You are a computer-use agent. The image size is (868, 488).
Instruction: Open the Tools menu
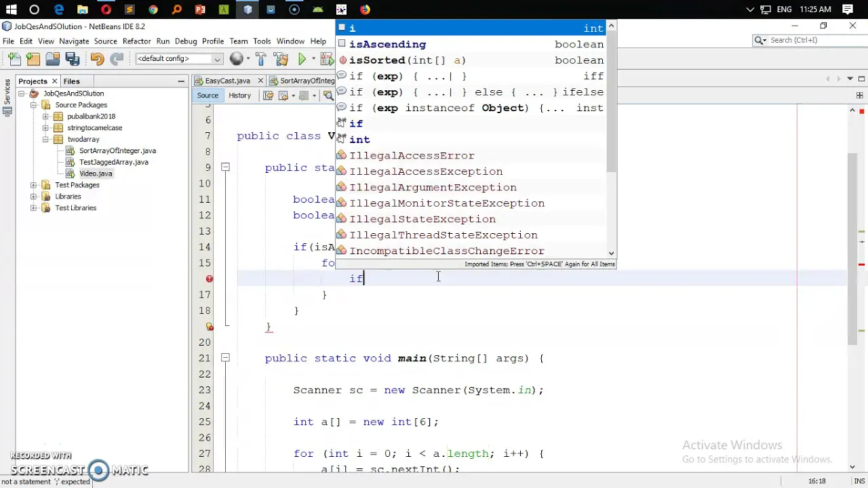[262, 41]
